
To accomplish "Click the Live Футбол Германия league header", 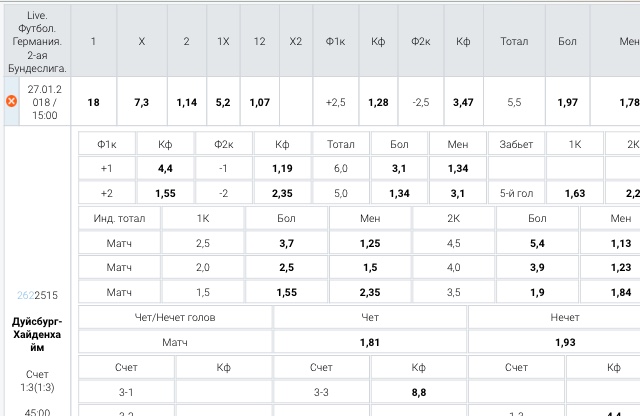I will (x=37, y=42).
